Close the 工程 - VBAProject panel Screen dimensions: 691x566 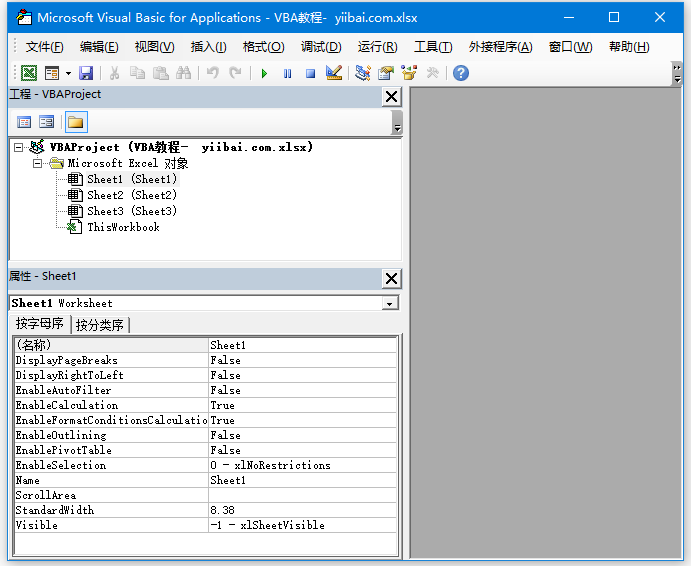(391, 97)
